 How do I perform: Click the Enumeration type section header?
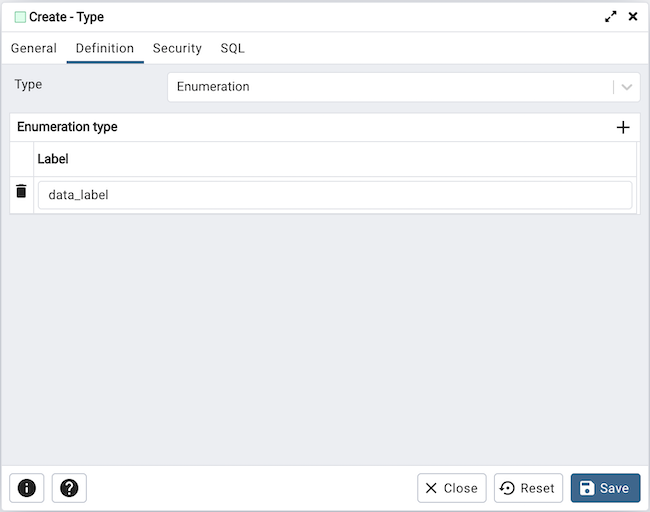tap(67, 127)
